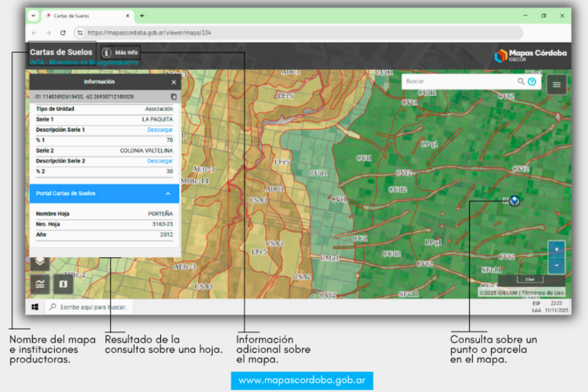Open the hamburger menu on the map
This screenshot has height=392, width=588.
tap(557, 84)
